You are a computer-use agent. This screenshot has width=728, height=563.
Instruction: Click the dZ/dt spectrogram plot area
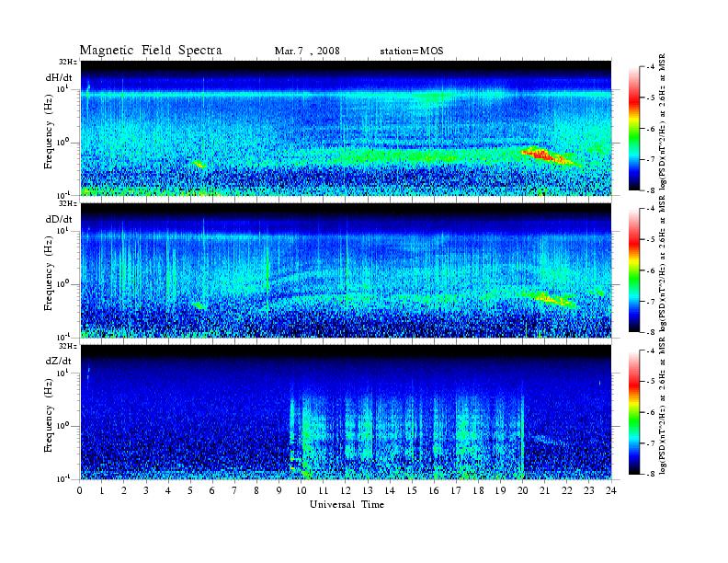[x=347, y=412]
